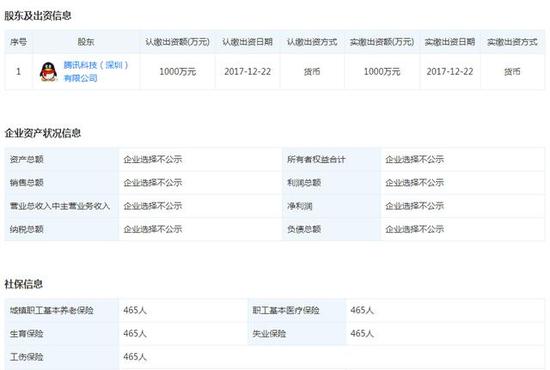Click the 企业选择不公示 value beside 销售总额

153,182
